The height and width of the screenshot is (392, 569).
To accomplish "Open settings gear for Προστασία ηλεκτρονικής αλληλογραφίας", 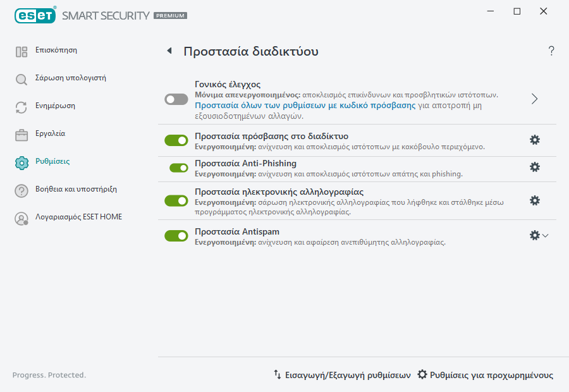I will pyautogui.click(x=535, y=200).
